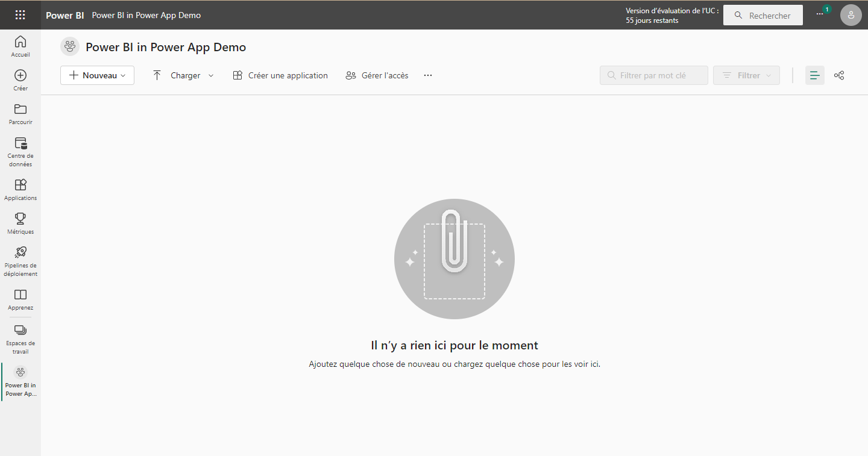The width and height of the screenshot is (868, 456).
Task: Open Espaces de travail in sidebar
Action: tap(20, 339)
